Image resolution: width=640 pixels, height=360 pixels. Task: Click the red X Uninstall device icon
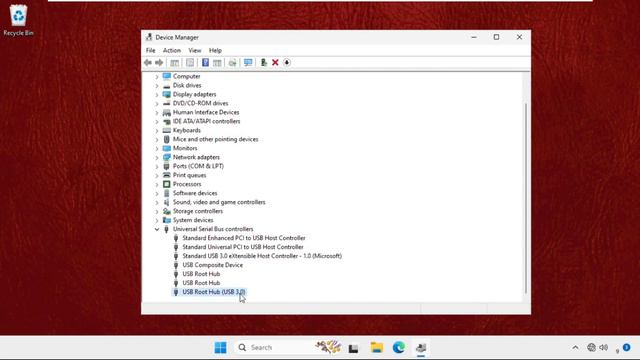tap(275, 62)
